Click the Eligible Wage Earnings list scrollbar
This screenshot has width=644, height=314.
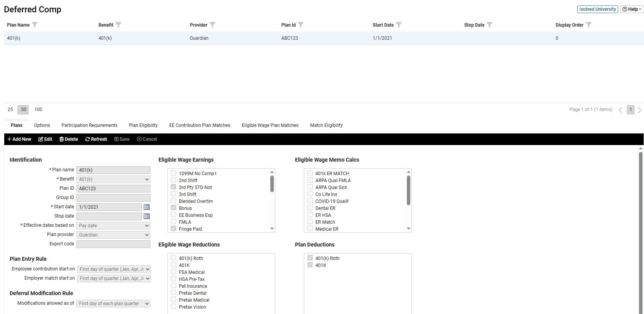click(x=272, y=184)
